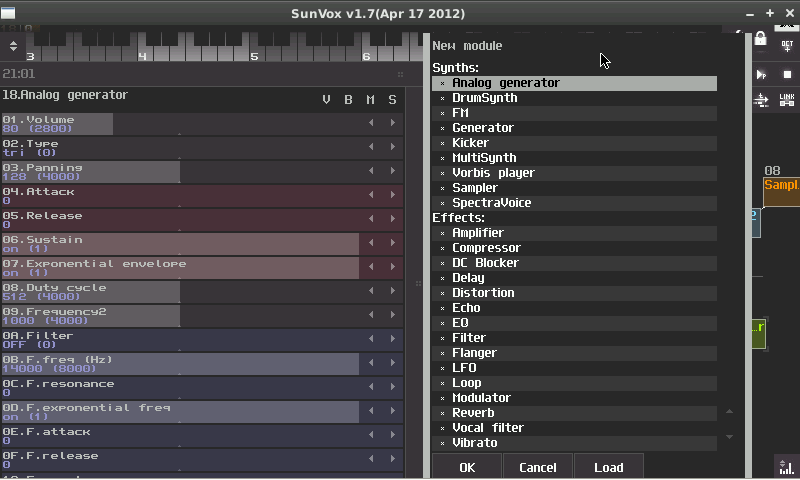Select Delay effect in the list
The image size is (800, 480).
[574, 278]
